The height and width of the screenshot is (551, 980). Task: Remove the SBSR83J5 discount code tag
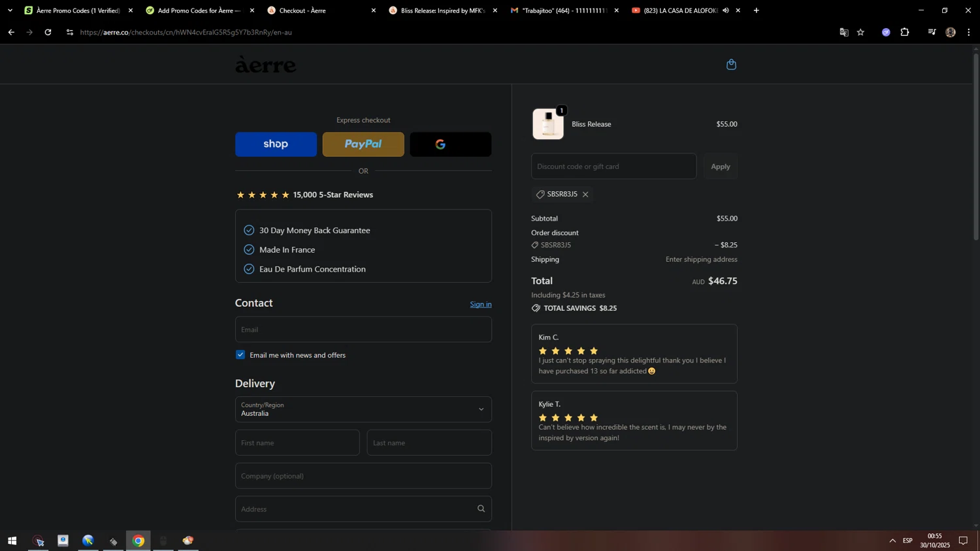(585, 195)
